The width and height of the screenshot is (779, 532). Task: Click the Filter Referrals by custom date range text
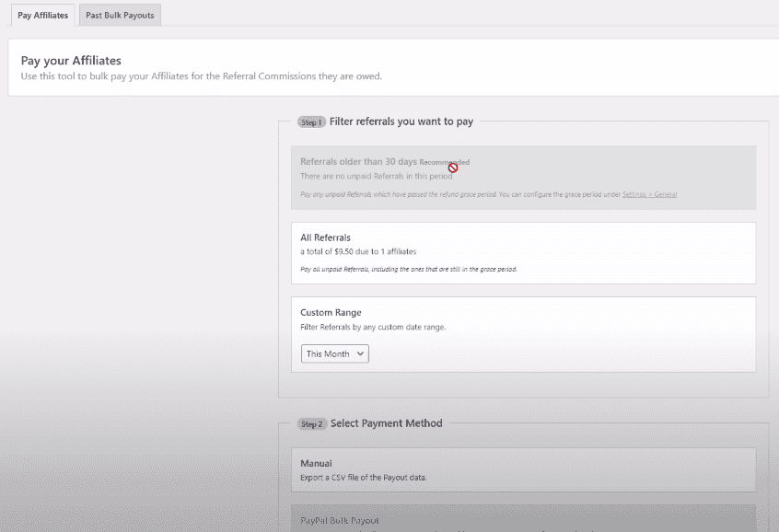pyautogui.click(x=371, y=327)
